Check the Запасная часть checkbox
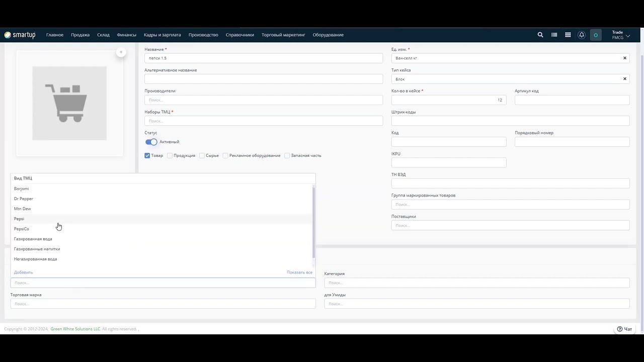Screen dimensions: 644x362 pyautogui.click(x=287, y=155)
